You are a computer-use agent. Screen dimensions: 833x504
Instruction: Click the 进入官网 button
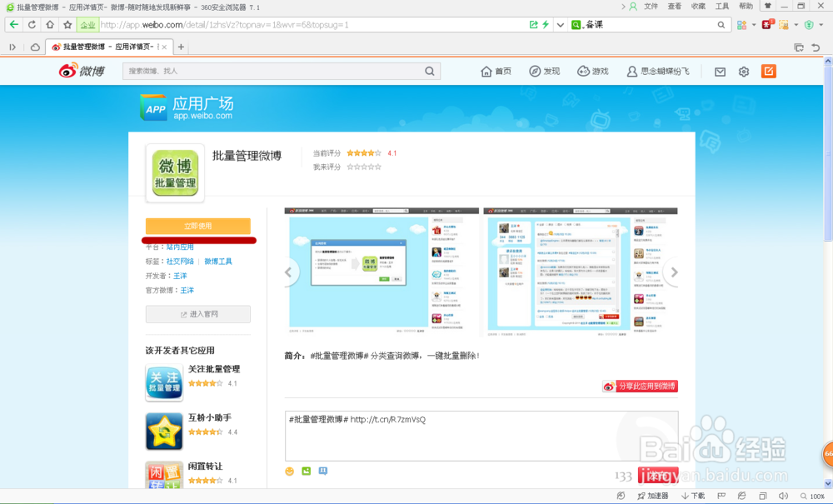coord(198,314)
